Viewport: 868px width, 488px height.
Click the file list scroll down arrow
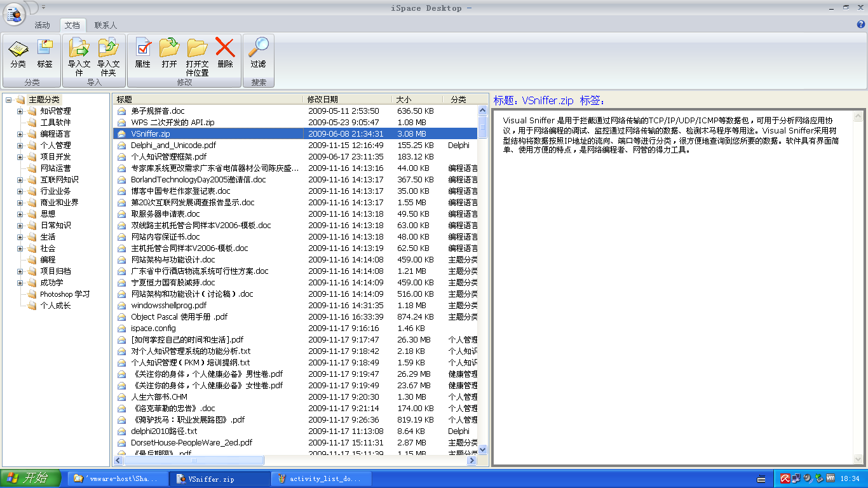point(482,449)
